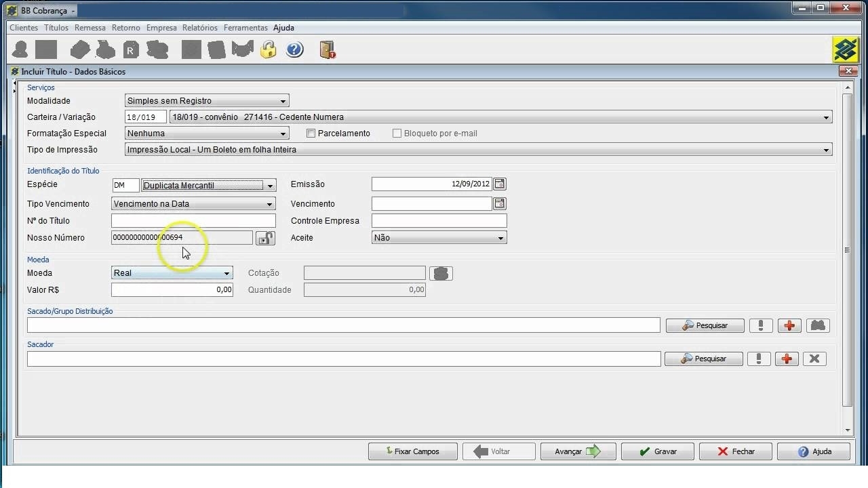Image resolution: width=868 pixels, height=488 pixels.
Task: Open calendar picker beside Vencimento field
Action: 500,203
